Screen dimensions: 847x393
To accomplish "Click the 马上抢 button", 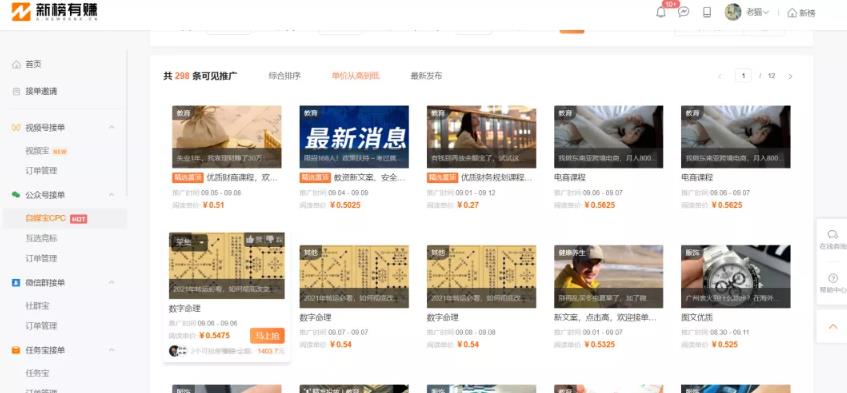I will (x=267, y=336).
